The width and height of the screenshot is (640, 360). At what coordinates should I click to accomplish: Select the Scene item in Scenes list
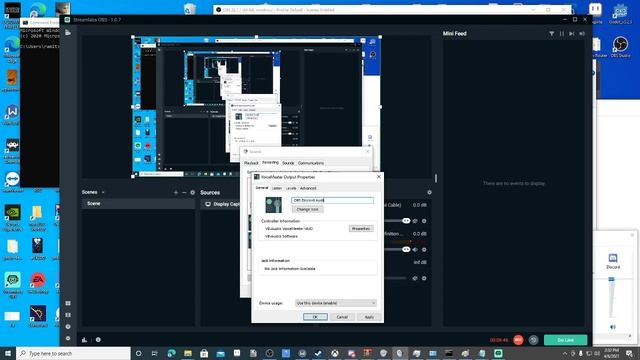138,203
